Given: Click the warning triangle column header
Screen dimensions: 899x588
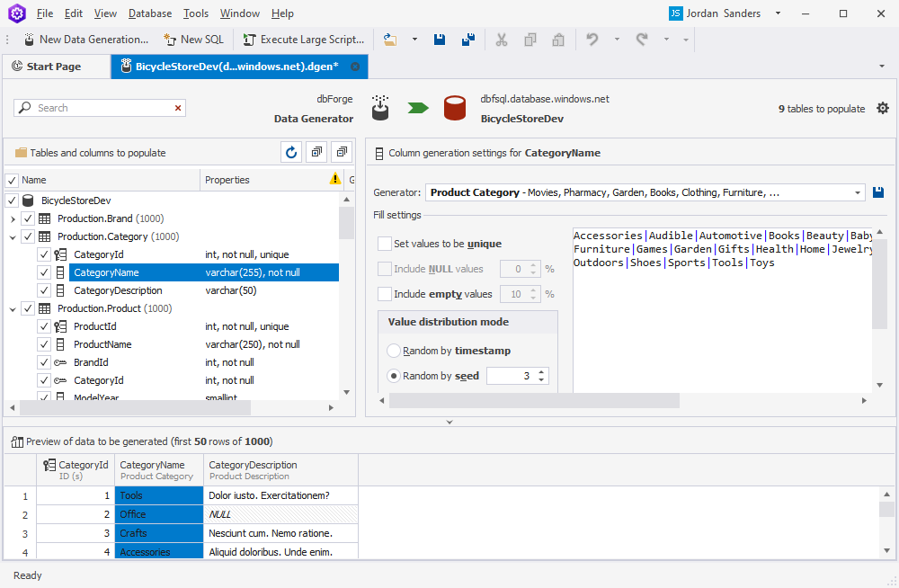Looking at the screenshot, I should [335, 179].
